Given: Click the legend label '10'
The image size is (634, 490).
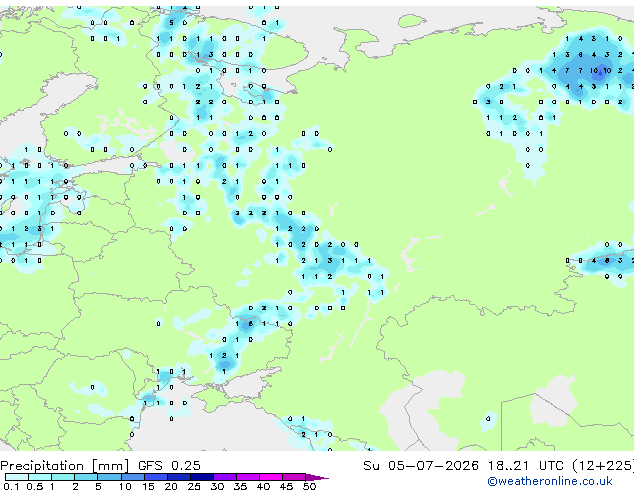Looking at the screenshot, I should [125, 486].
